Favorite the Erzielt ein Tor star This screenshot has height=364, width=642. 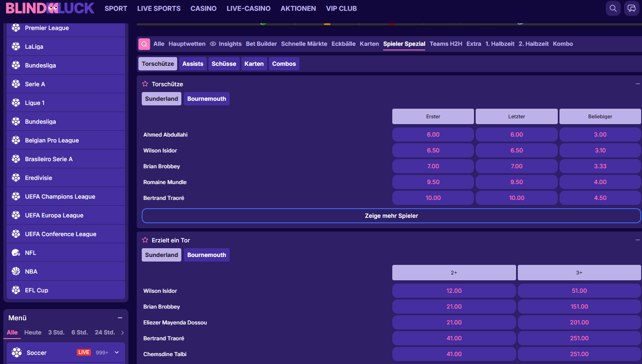[x=145, y=240]
